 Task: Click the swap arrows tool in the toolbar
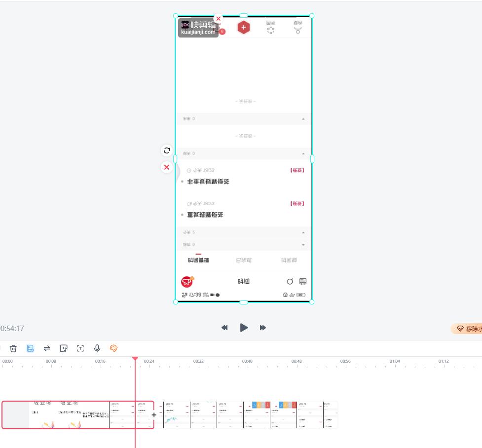tap(47, 348)
